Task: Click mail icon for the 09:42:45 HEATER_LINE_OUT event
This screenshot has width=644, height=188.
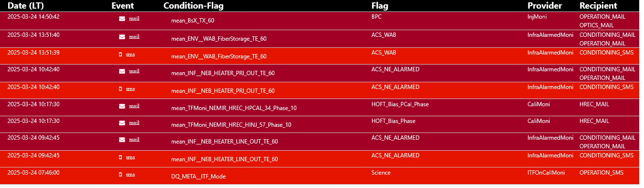Action: [122, 140]
